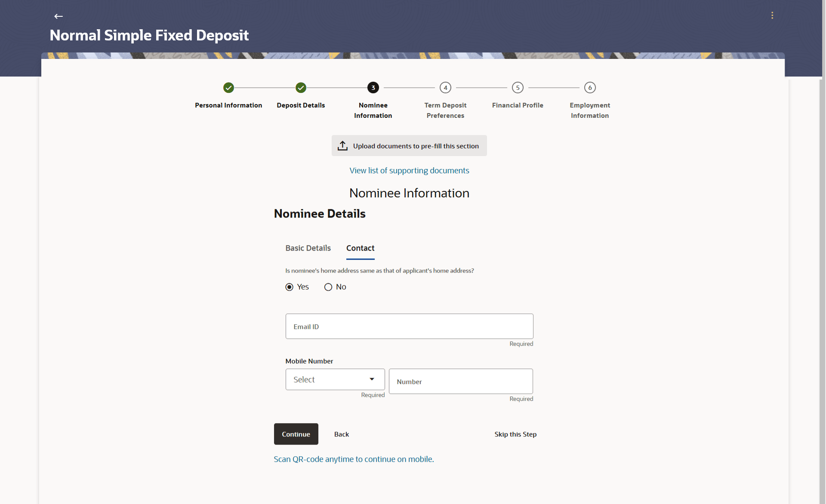Click the Email ID input field
Screen dimensions: 826x504
[x=409, y=326]
